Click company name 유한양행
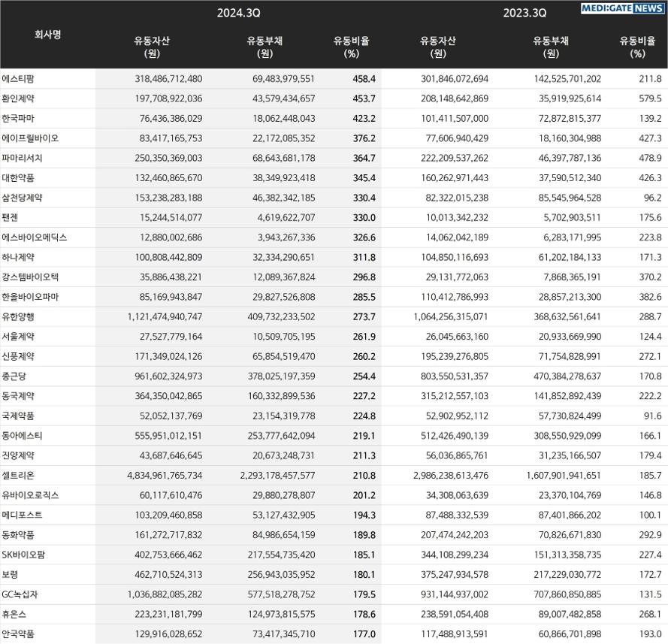This screenshot has width=668, height=644. point(18,317)
